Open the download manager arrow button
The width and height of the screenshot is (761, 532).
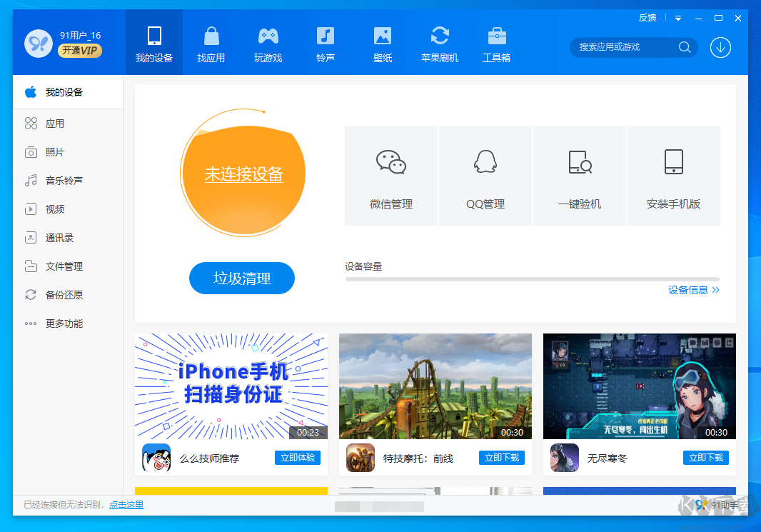pyautogui.click(x=720, y=47)
